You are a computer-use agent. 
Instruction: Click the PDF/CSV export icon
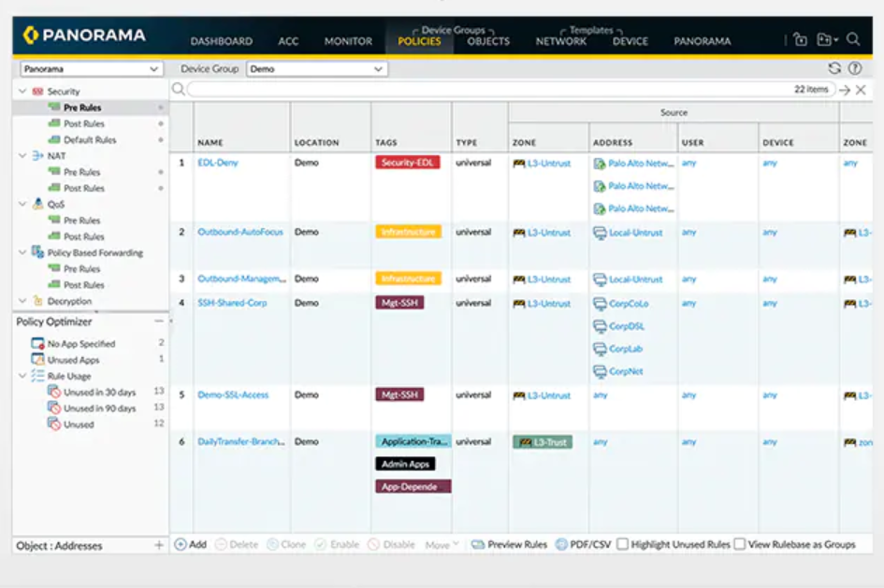point(561,545)
